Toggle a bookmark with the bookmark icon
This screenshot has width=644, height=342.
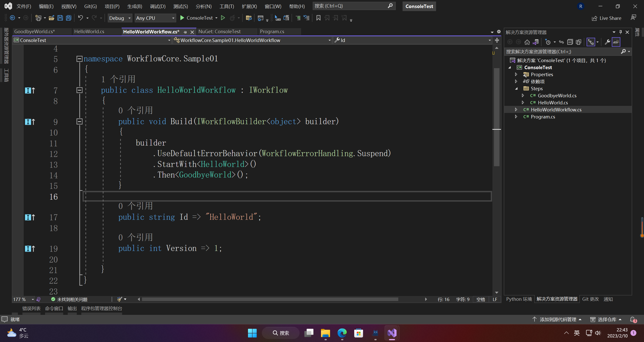point(318,18)
